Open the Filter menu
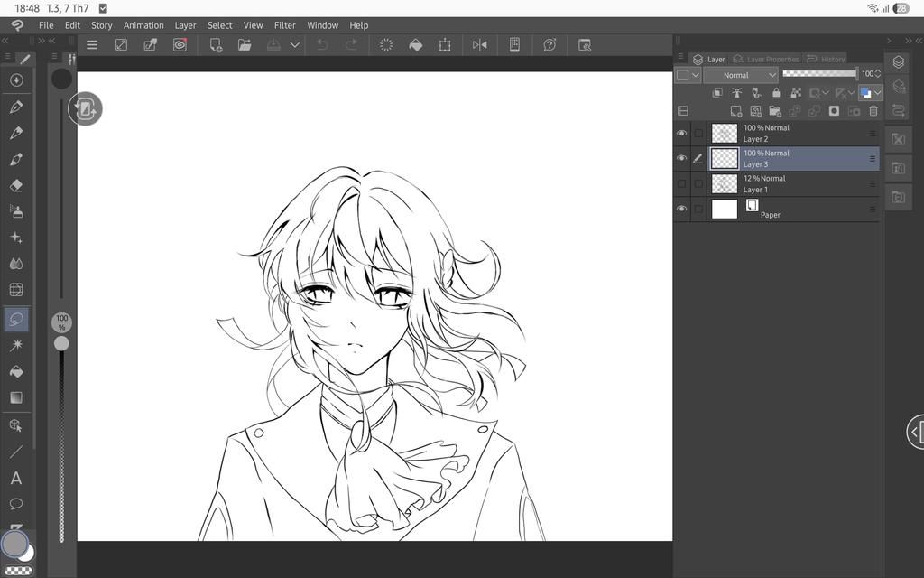 pos(284,25)
